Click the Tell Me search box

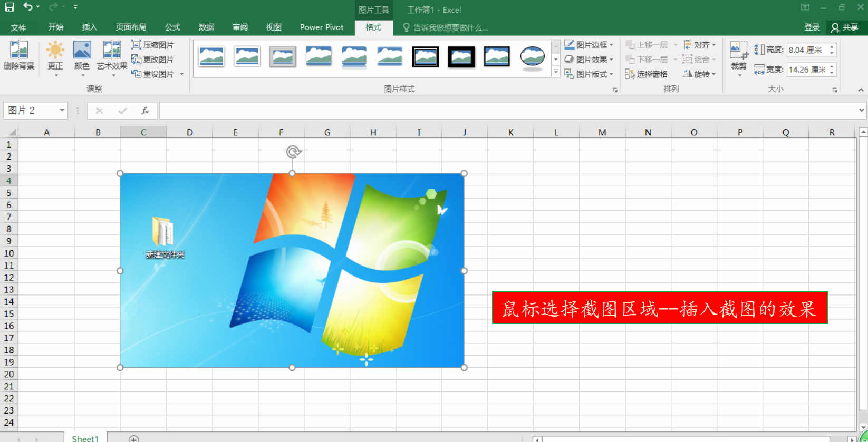pyautogui.click(x=446, y=27)
